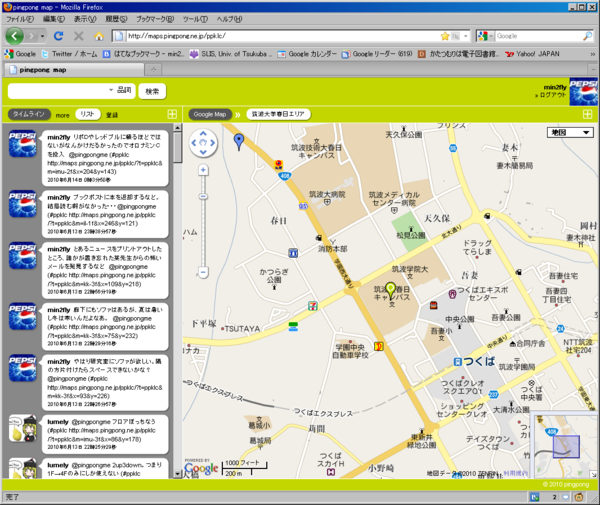Click the map panel grid layout icon

[587, 114]
